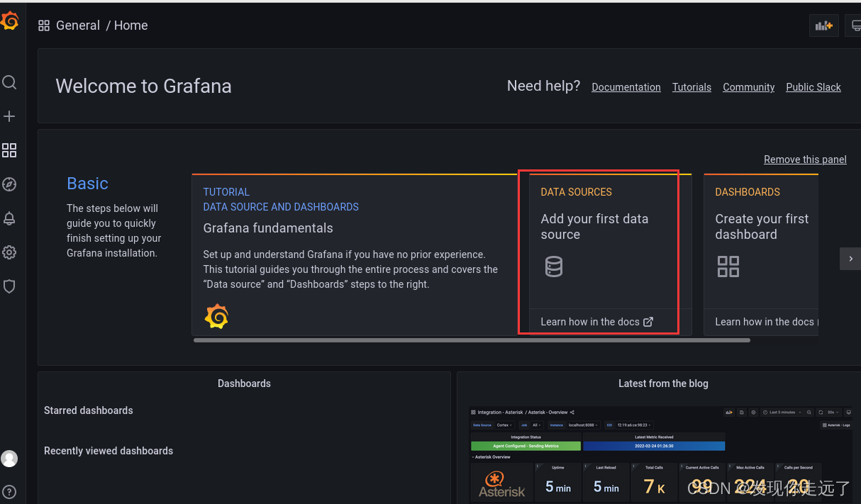
Task: Click the Basic heading
Action: pos(87,184)
